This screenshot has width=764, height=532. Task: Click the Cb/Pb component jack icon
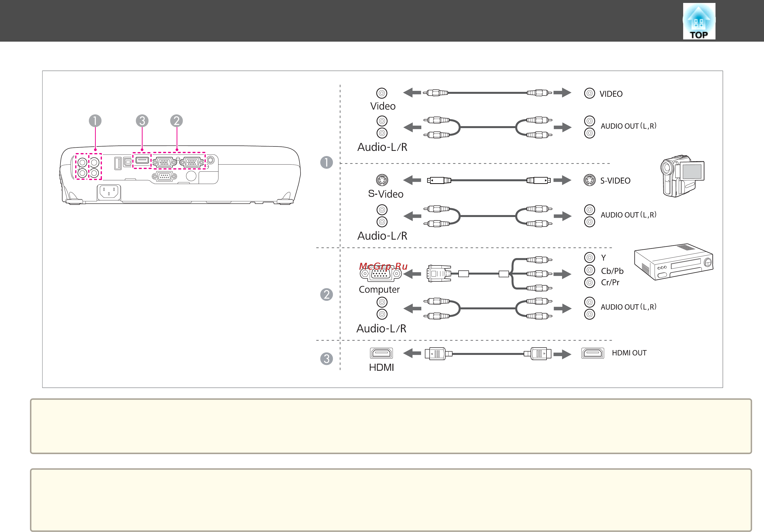coord(589,270)
